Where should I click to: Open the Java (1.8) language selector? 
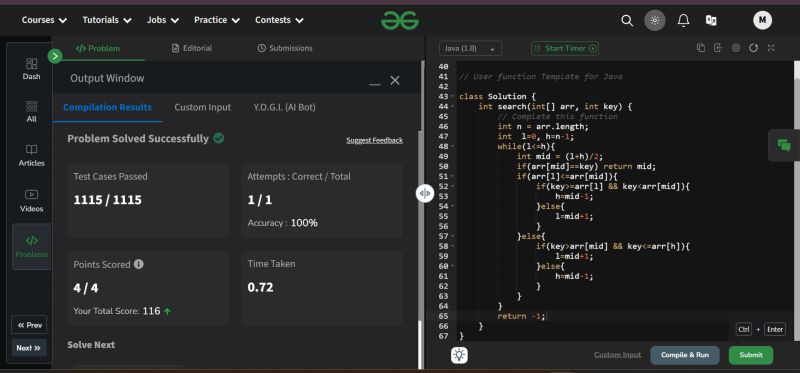click(470, 48)
